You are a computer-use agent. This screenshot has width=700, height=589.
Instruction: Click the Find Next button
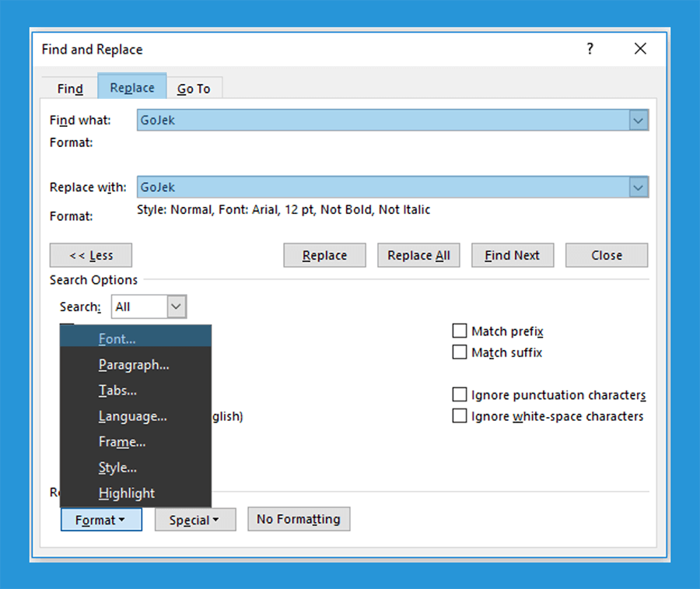pos(513,255)
